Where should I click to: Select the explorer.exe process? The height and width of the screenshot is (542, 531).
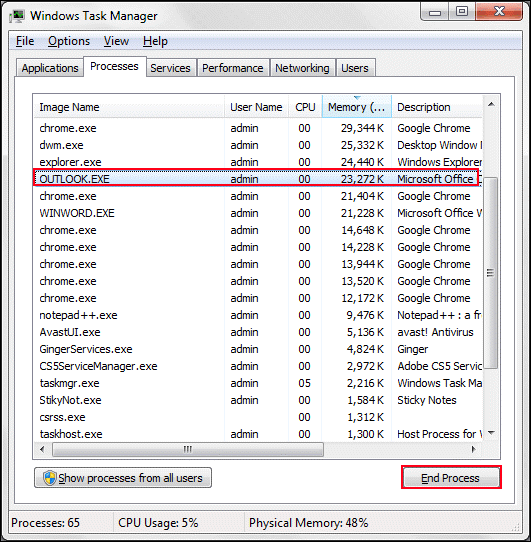258,162
